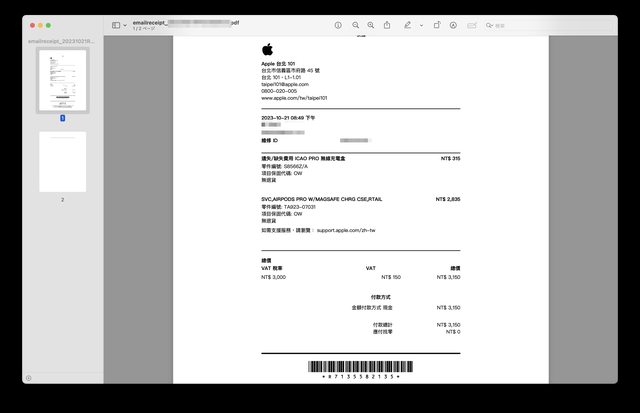The height and width of the screenshot is (413, 640).
Task: Open the Inspector info panel
Action: point(338,24)
